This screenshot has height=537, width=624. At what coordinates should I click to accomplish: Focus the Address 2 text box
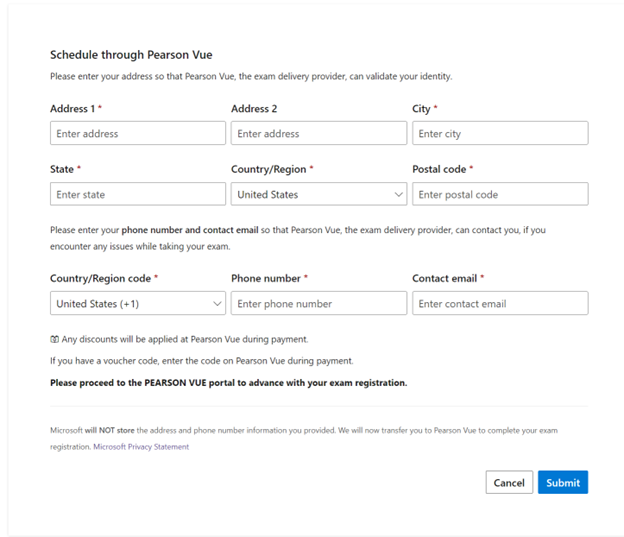point(318,133)
